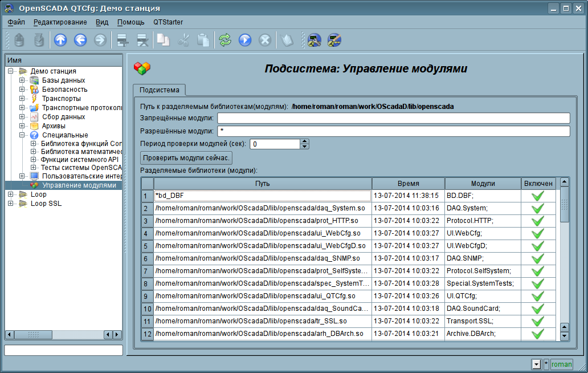Screen dimensions: 588x373
Task: Select the Архивы tree node
Action: (x=54, y=125)
